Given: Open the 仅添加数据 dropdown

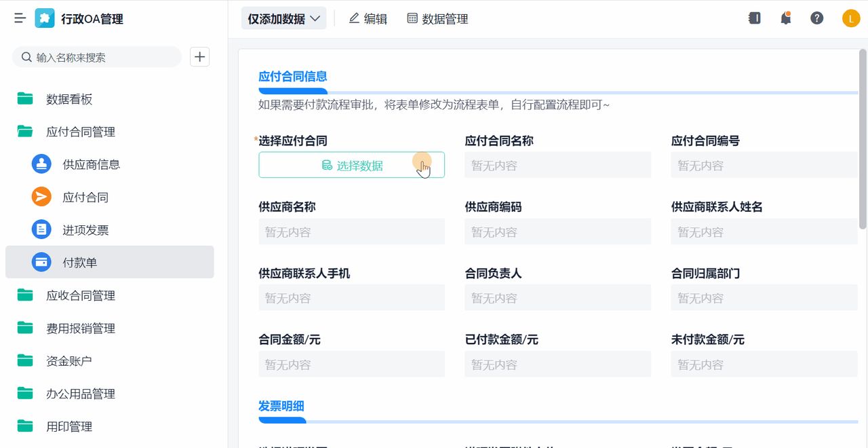Looking at the screenshot, I should click(x=283, y=18).
